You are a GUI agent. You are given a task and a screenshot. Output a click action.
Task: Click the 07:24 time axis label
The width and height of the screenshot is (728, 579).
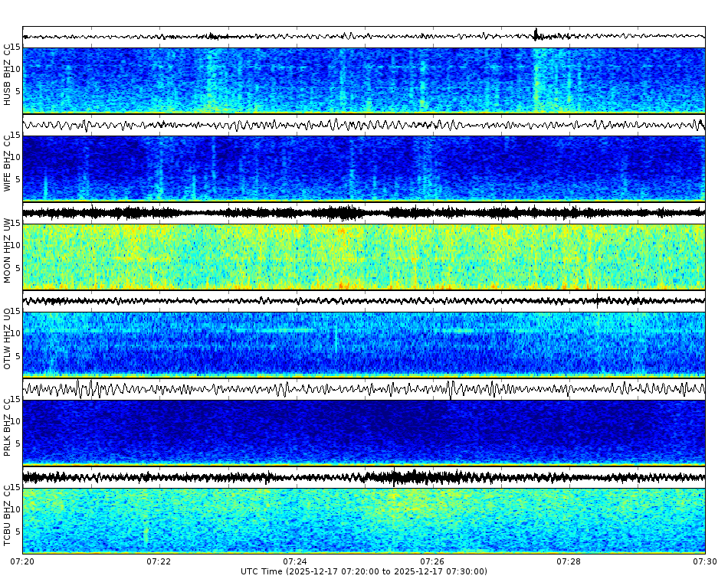point(295,561)
